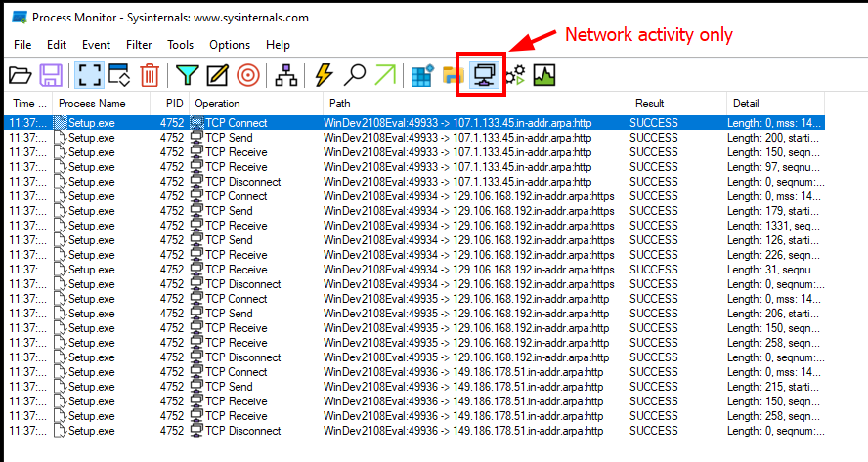Image resolution: width=868 pixels, height=462 pixels.
Task: Select row with detail 'Length: 126, starti...'
Action: [414, 240]
